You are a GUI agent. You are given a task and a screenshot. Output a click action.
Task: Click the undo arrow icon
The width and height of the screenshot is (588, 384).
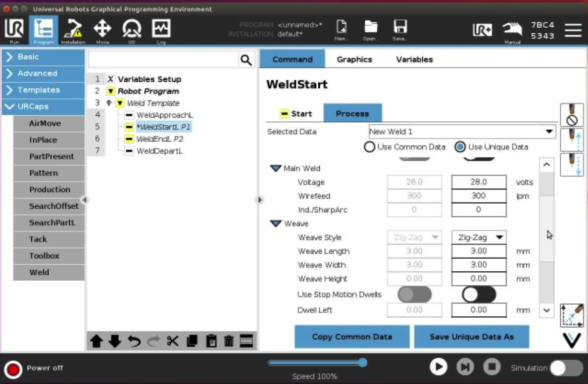(x=134, y=341)
